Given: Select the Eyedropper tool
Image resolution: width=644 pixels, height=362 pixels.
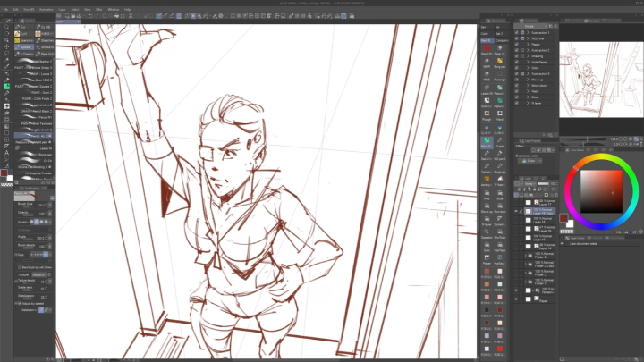Looking at the screenshot, I should click(x=6, y=66).
